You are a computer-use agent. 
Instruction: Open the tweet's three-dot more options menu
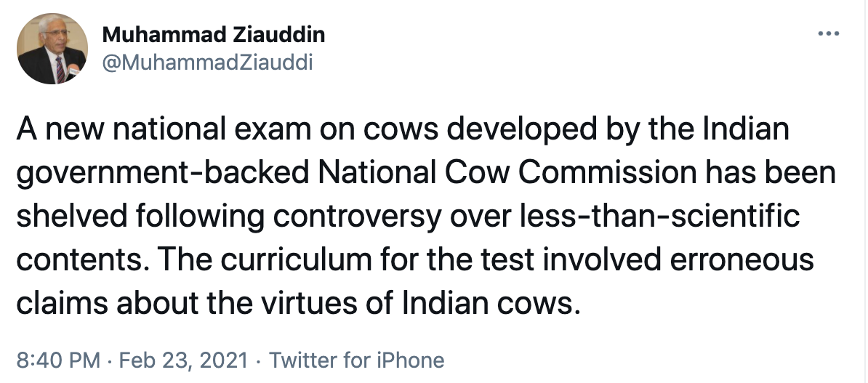[828, 33]
